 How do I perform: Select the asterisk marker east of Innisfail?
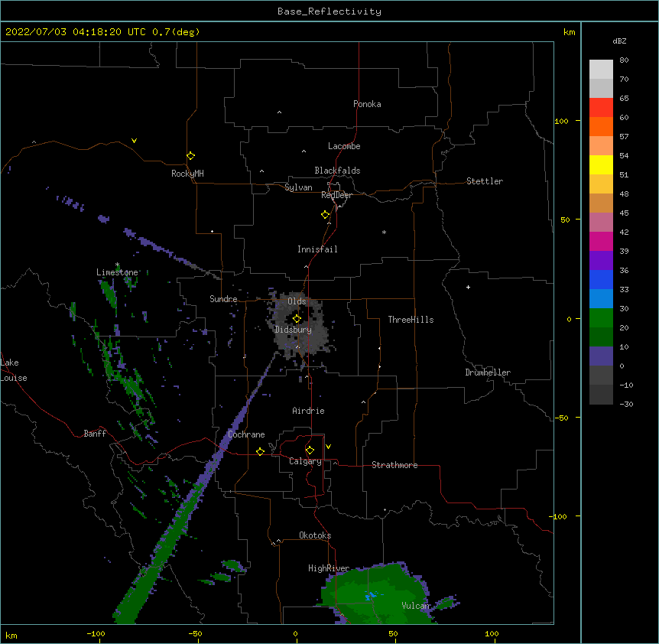click(x=384, y=232)
